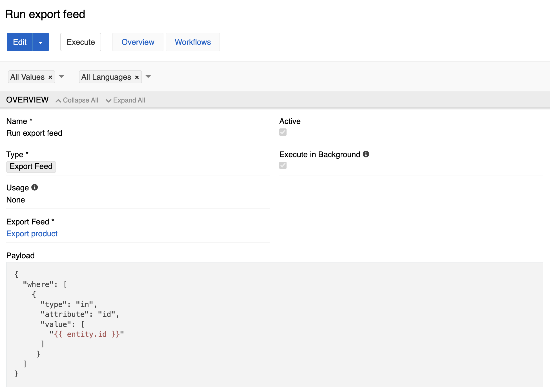Open the All Languages filter dropdown
This screenshot has height=392, width=550.
point(148,77)
